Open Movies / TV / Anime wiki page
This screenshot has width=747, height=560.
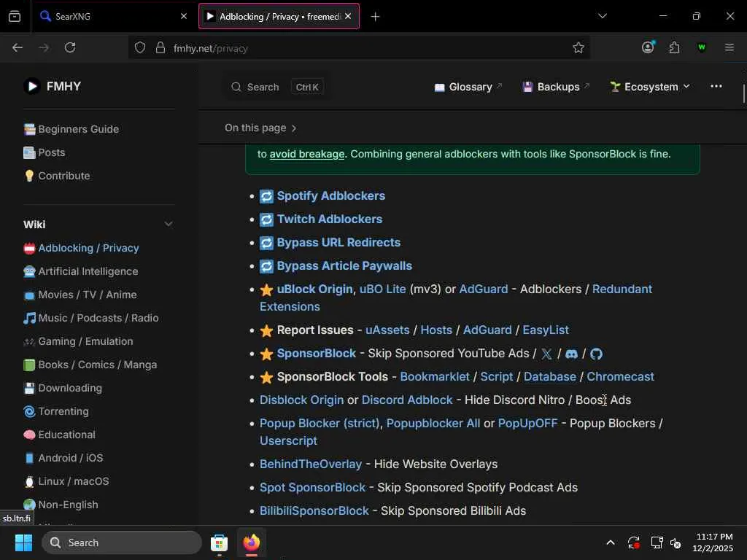coord(80,295)
